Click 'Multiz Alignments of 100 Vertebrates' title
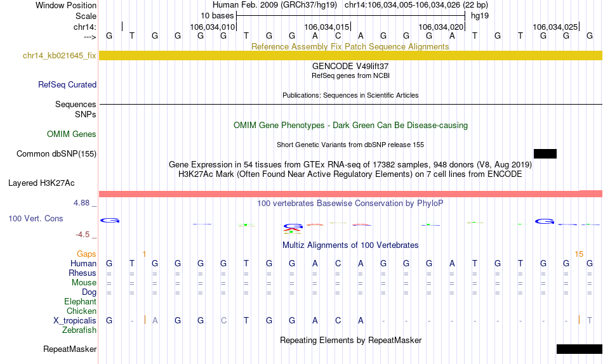Screen dimensions: 603x364 350,245
